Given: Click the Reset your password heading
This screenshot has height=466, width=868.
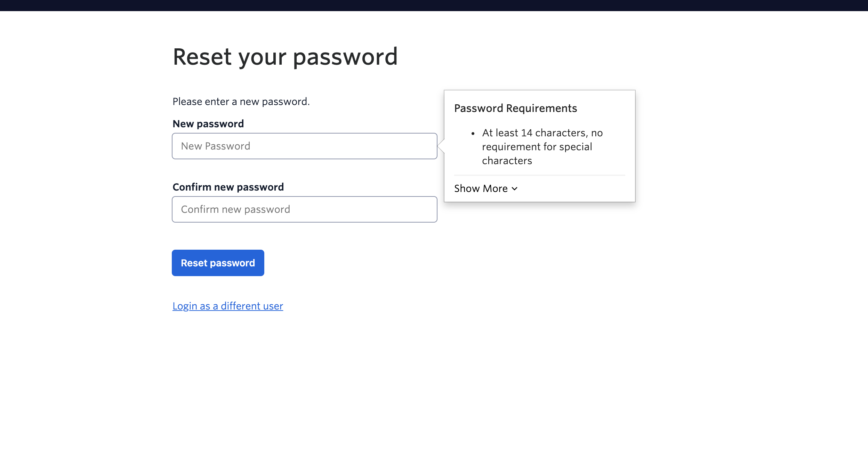Looking at the screenshot, I should point(286,56).
